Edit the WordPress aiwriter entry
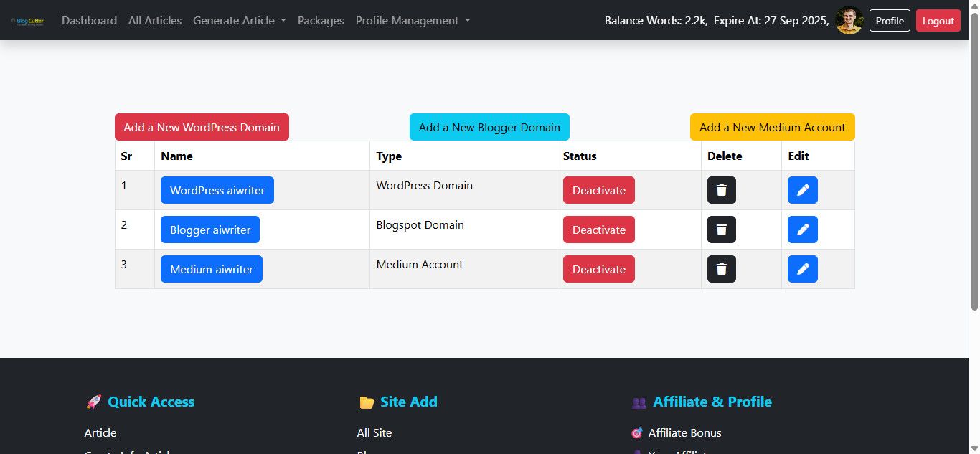This screenshot has width=980, height=454. (802, 190)
